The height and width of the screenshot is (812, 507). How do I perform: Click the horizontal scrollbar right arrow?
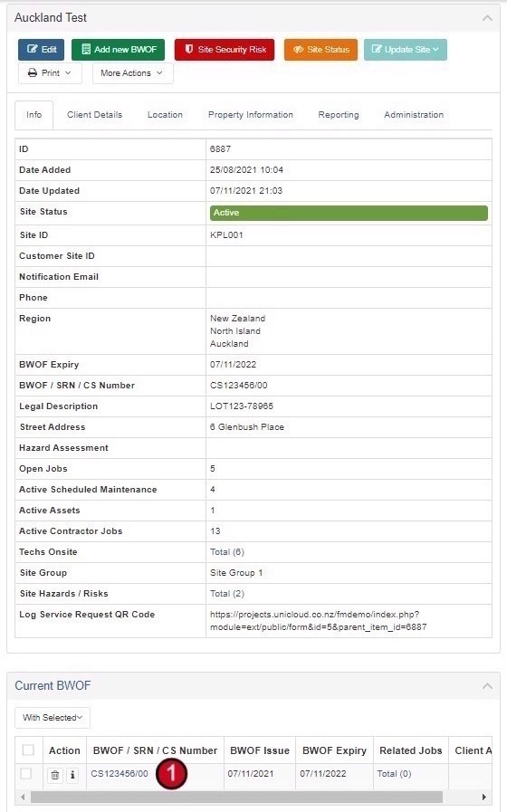tap(484, 797)
